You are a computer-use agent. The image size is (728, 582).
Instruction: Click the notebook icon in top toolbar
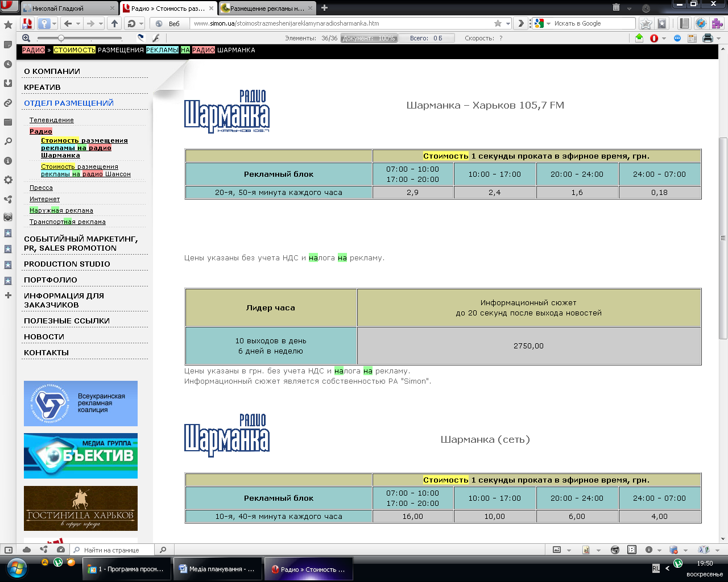[x=684, y=23]
